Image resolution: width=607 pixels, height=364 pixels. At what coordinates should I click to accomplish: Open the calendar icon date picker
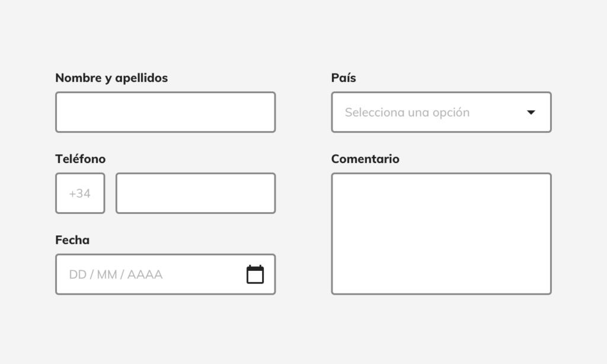tap(255, 274)
